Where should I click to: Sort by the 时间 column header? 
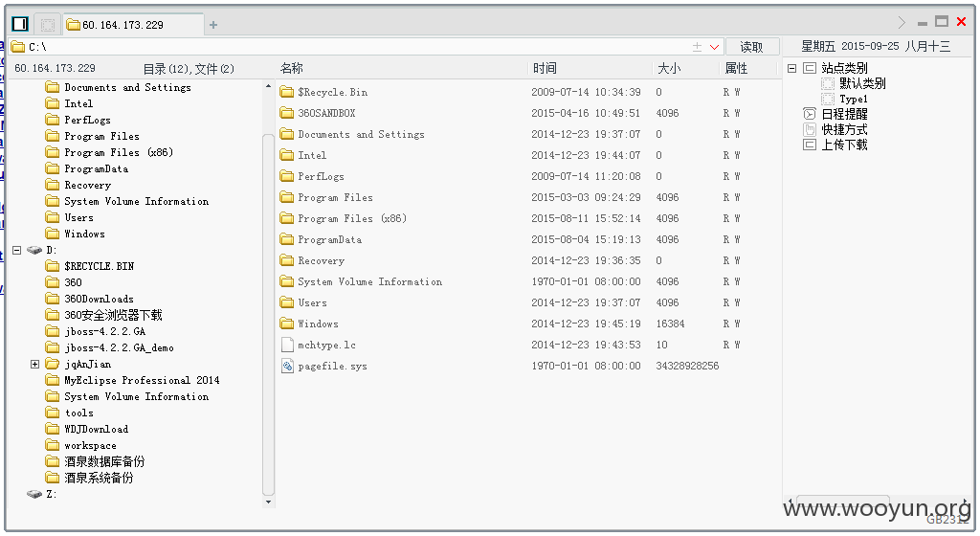coord(545,68)
